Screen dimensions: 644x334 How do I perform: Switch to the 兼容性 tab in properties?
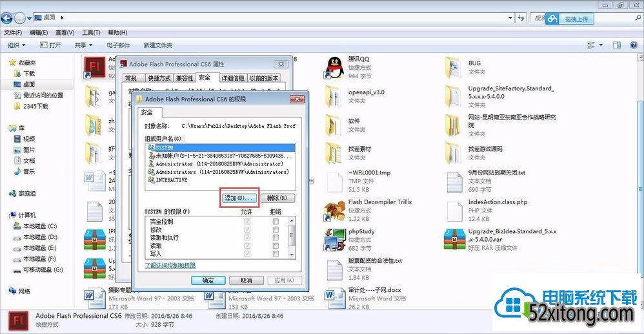pyautogui.click(x=185, y=78)
